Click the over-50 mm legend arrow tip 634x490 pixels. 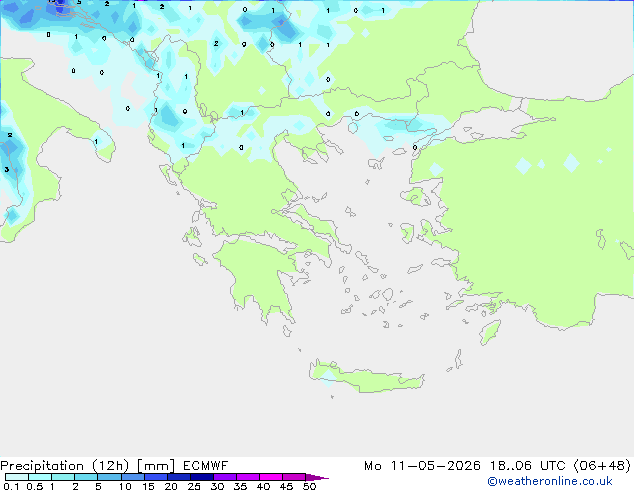click(317, 477)
